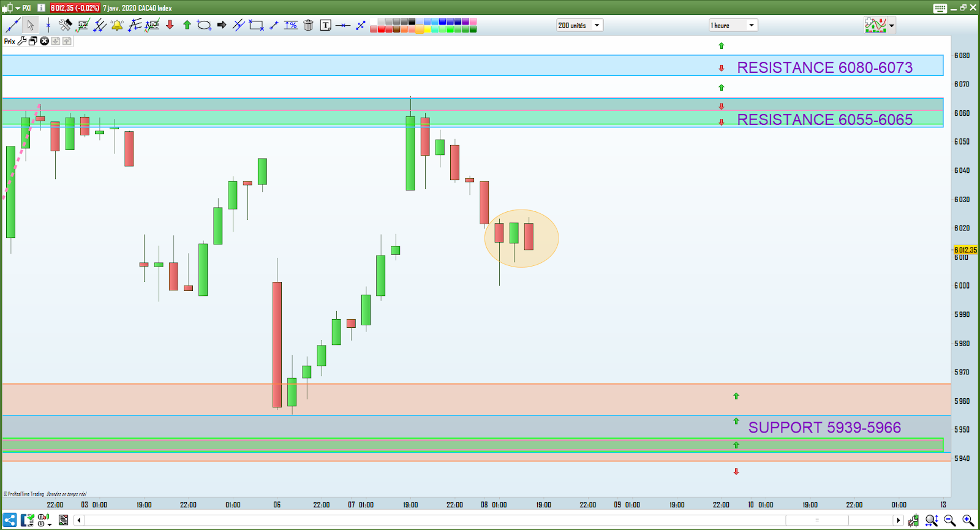This screenshot has width=980, height=530.
Task: Select the ellipse drawing tool
Action: point(204,25)
